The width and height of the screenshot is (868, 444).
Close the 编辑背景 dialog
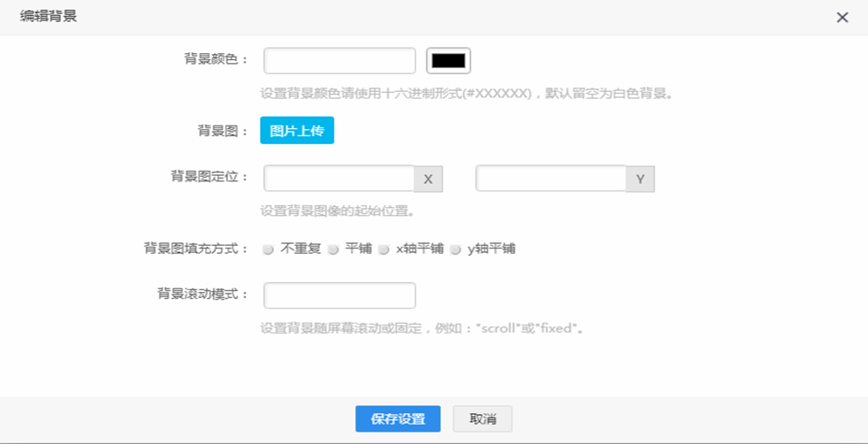[842, 18]
